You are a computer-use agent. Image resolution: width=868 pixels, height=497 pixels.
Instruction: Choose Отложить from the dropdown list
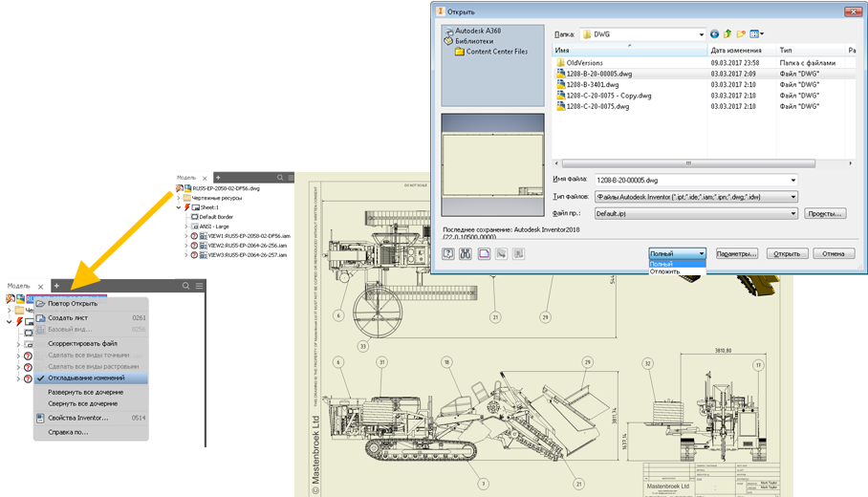677,271
